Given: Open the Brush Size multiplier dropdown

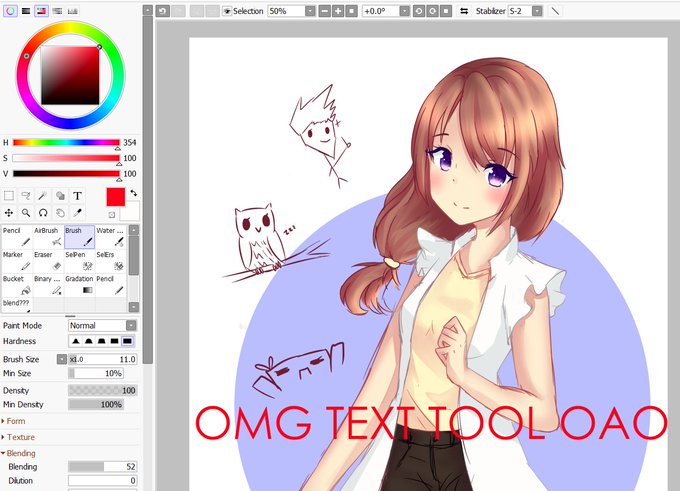Looking at the screenshot, I should coord(62,359).
